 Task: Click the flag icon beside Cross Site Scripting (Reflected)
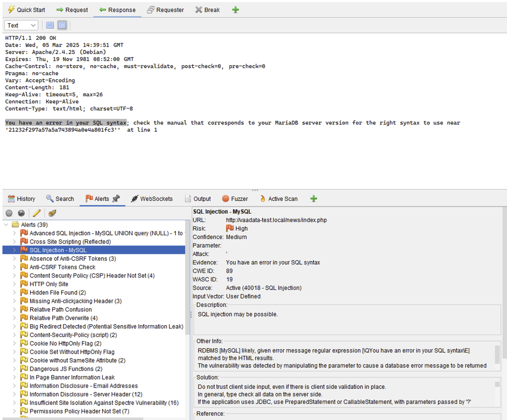[24, 242]
